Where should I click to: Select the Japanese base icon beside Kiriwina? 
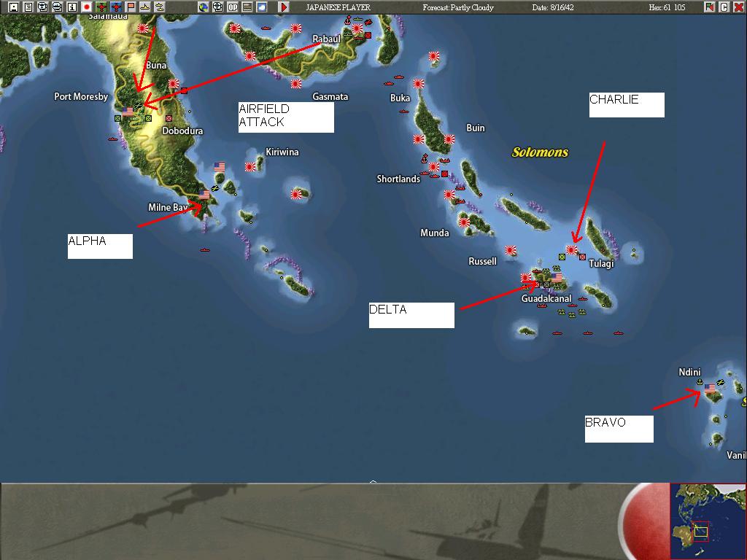(251, 167)
